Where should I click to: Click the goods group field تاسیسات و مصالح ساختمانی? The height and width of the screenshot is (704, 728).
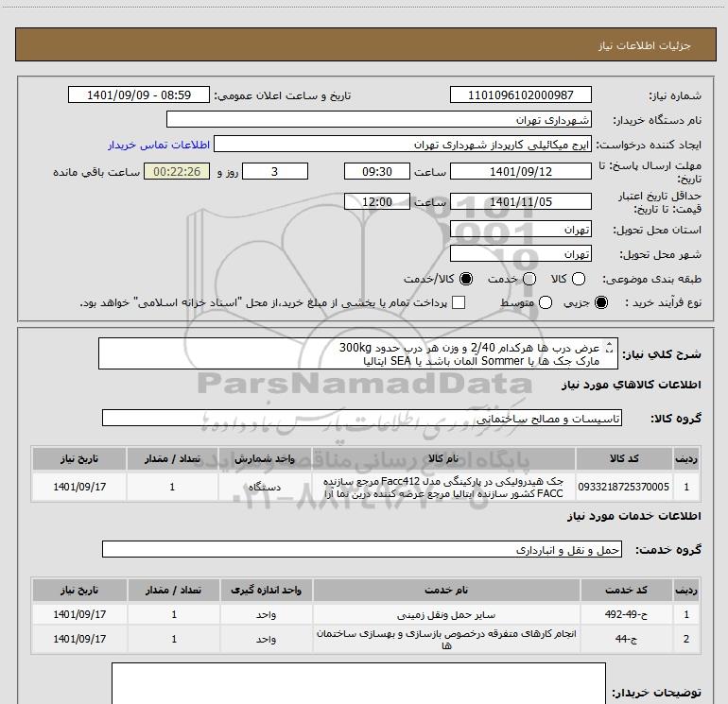pos(362,418)
